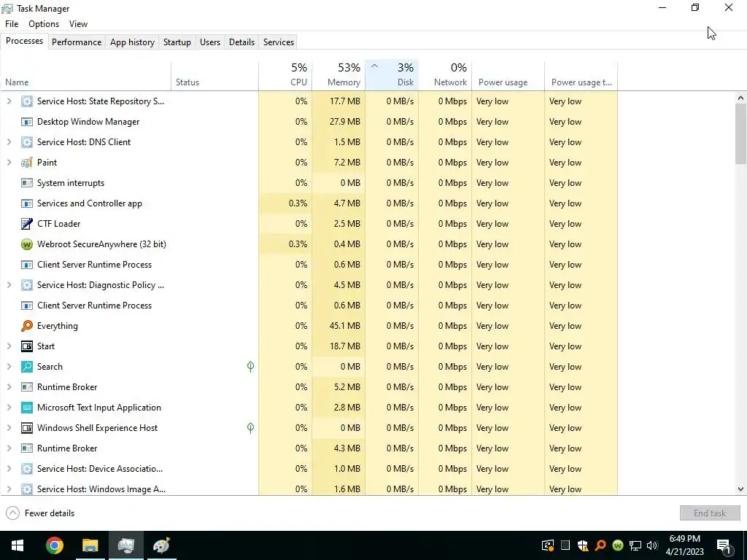Click the Start process icon
Image resolution: width=747 pixels, height=560 pixels.
[27, 346]
